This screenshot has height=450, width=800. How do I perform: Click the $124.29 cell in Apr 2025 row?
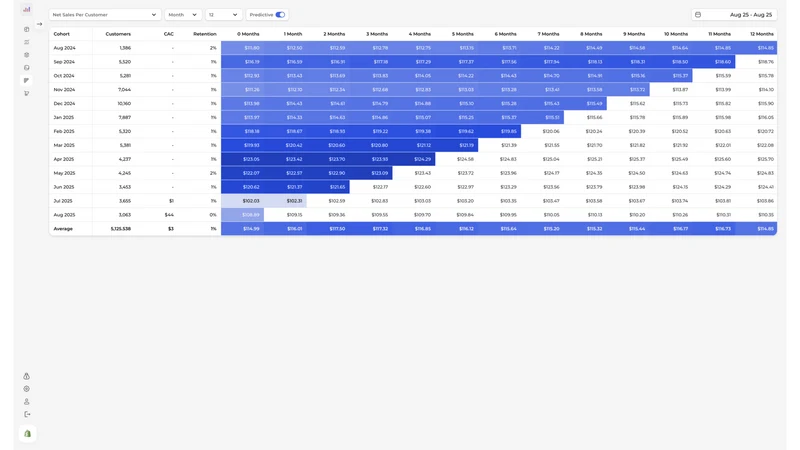coord(414,159)
